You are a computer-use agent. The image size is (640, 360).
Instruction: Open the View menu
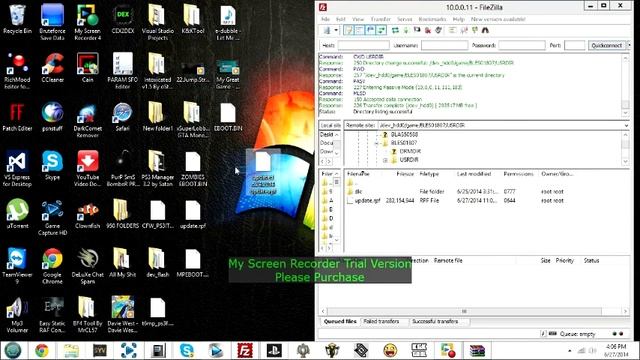[358, 19]
